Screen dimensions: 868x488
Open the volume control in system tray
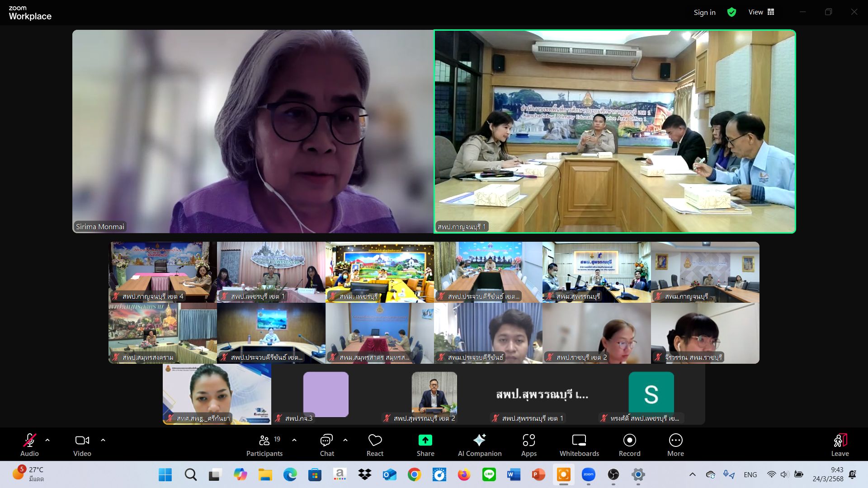(784, 474)
